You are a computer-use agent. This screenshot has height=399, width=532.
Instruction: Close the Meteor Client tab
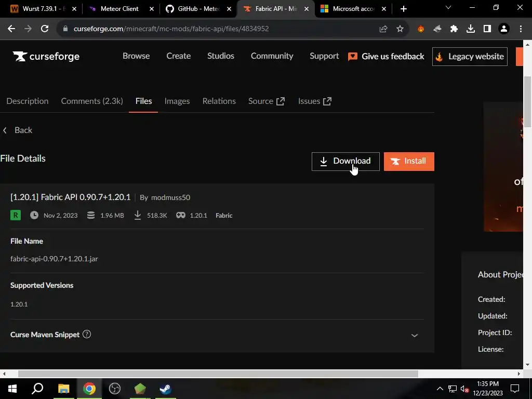click(x=152, y=9)
